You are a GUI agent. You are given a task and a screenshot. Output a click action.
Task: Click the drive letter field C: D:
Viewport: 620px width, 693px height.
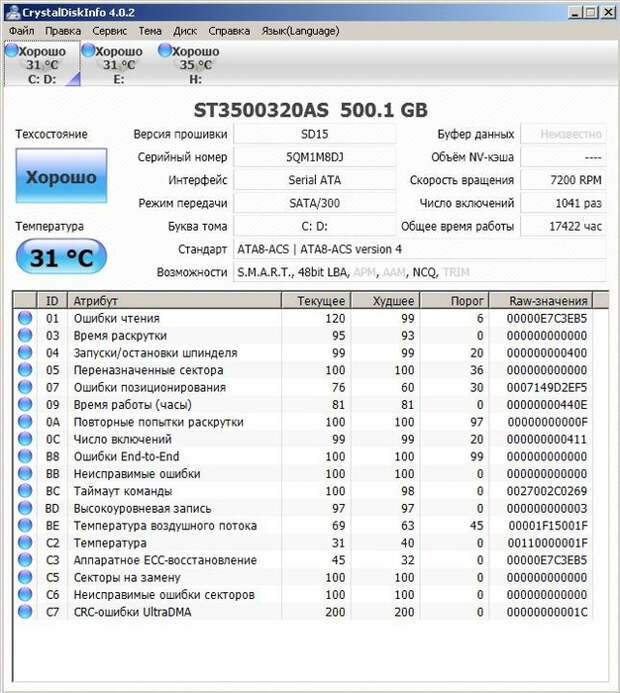click(315, 226)
